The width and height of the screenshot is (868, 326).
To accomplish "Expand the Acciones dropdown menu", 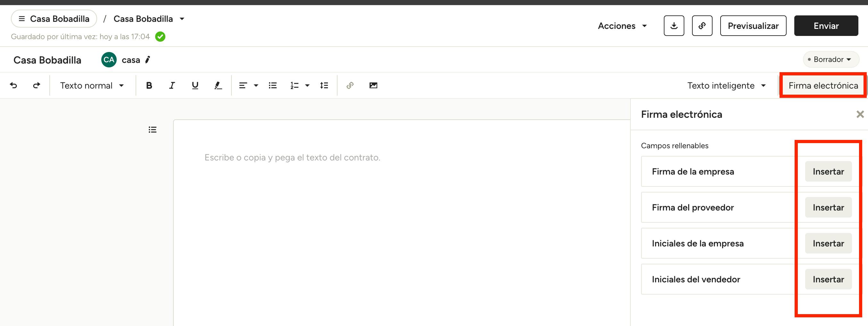I will coord(622,26).
